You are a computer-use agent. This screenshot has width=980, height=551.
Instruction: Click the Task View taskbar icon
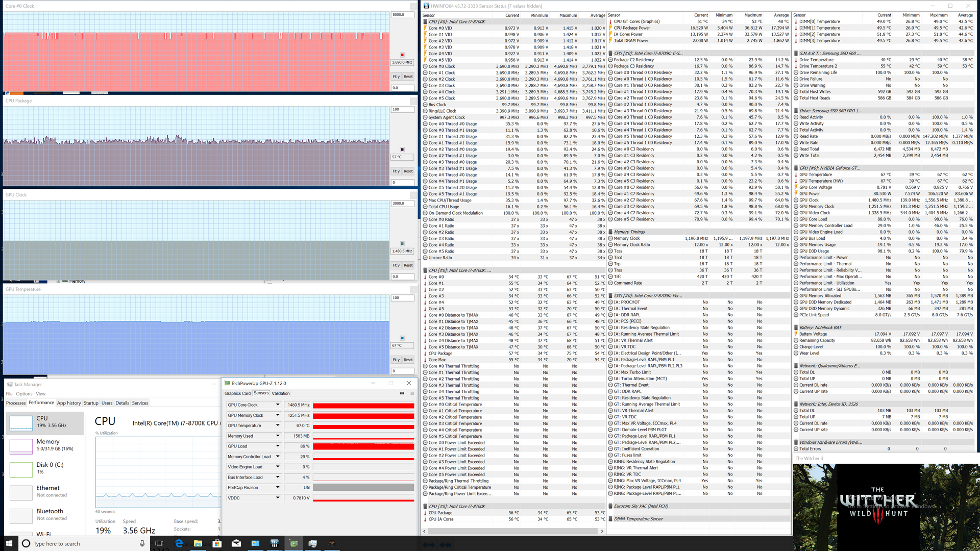pos(159,543)
